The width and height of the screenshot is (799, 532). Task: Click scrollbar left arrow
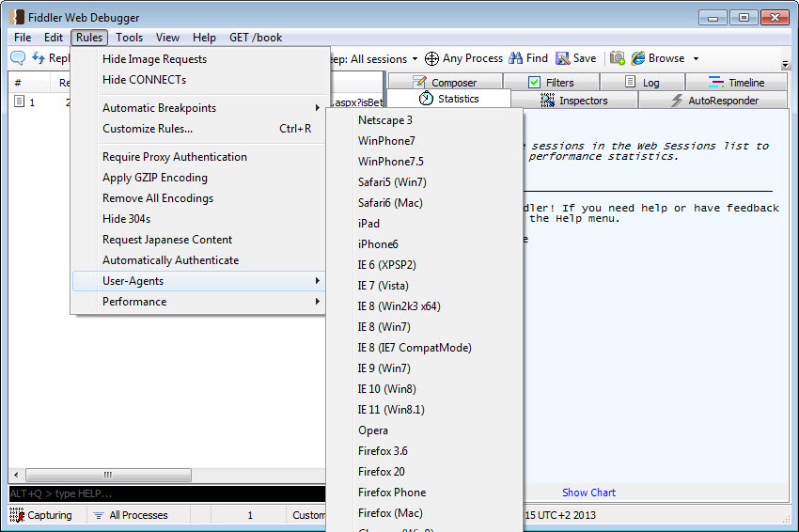point(16,475)
